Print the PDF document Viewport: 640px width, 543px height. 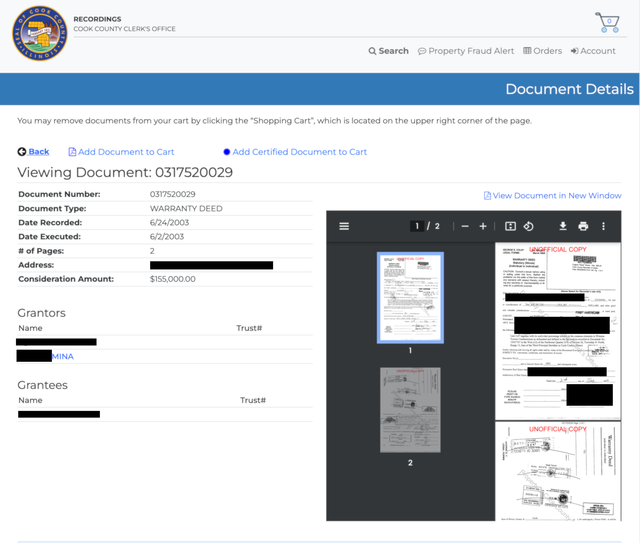click(x=583, y=226)
